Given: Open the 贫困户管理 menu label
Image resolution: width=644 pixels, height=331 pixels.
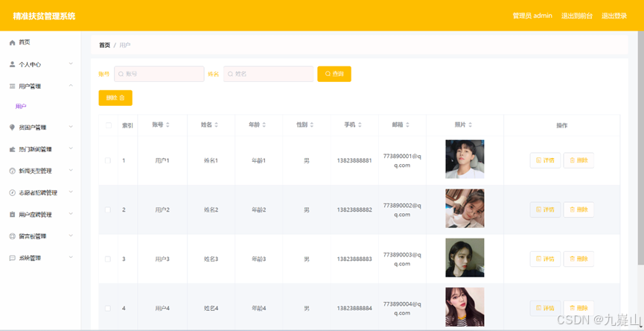Looking at the screenshot, I should [33, 127].
